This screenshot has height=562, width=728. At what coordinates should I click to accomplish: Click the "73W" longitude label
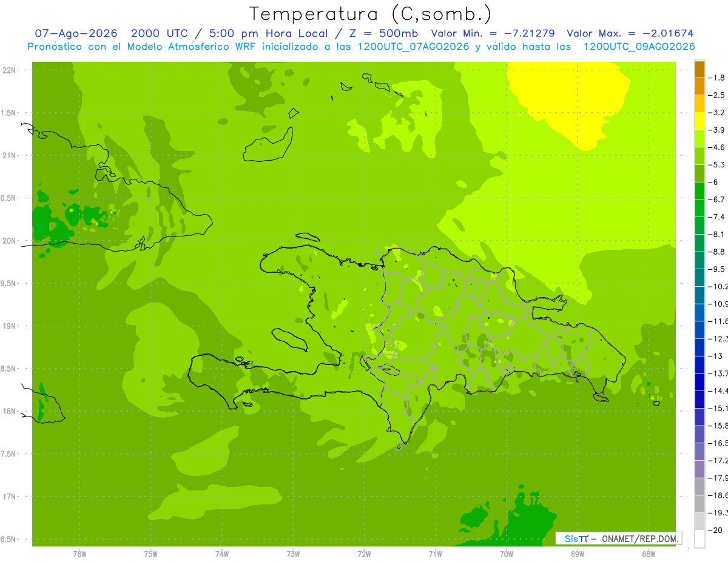click(x=293, y=554)
